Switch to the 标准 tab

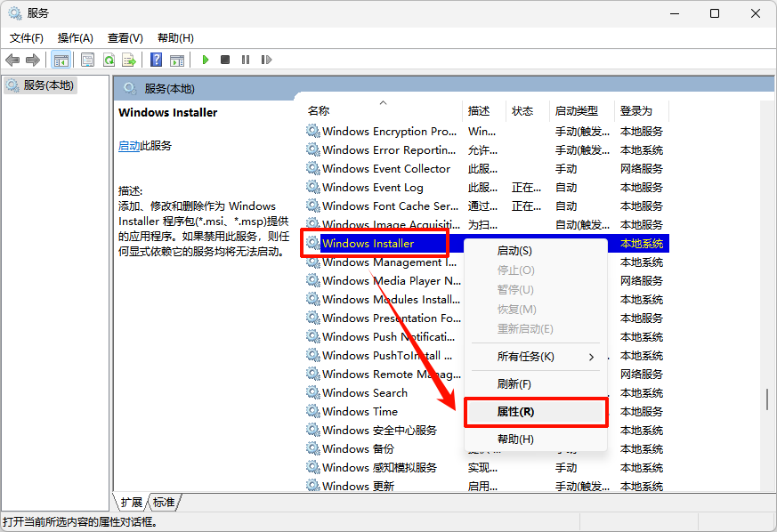pyautogui.click(x=163, y=502)
